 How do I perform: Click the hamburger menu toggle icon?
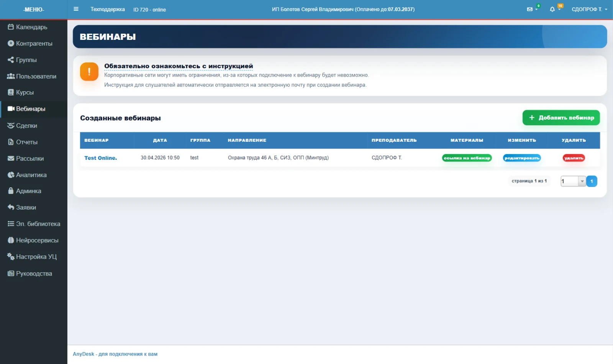pos(76,9)
